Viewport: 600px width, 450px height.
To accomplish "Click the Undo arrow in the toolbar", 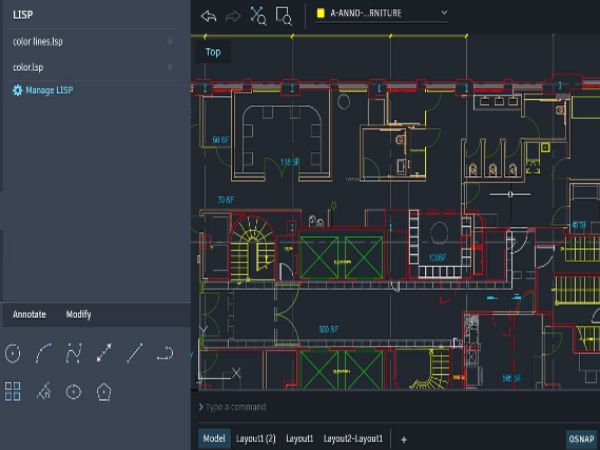I will (x=209, y=16).
